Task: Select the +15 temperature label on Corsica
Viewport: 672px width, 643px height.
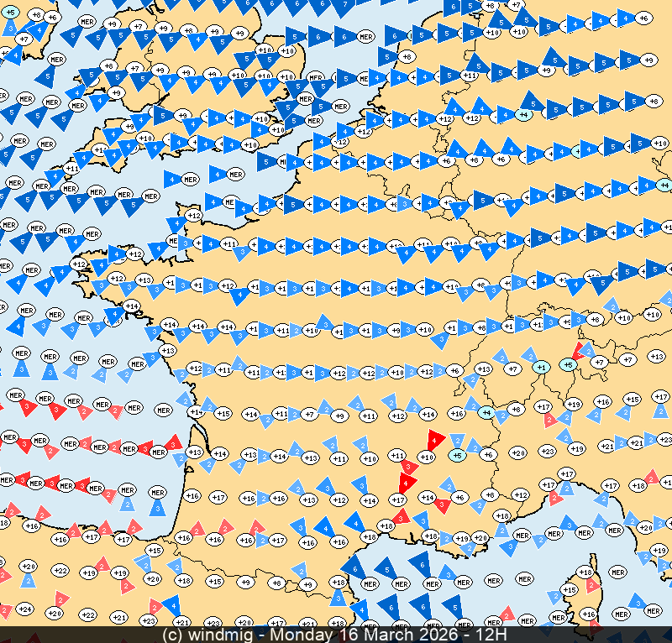Action: coord(570,590)
